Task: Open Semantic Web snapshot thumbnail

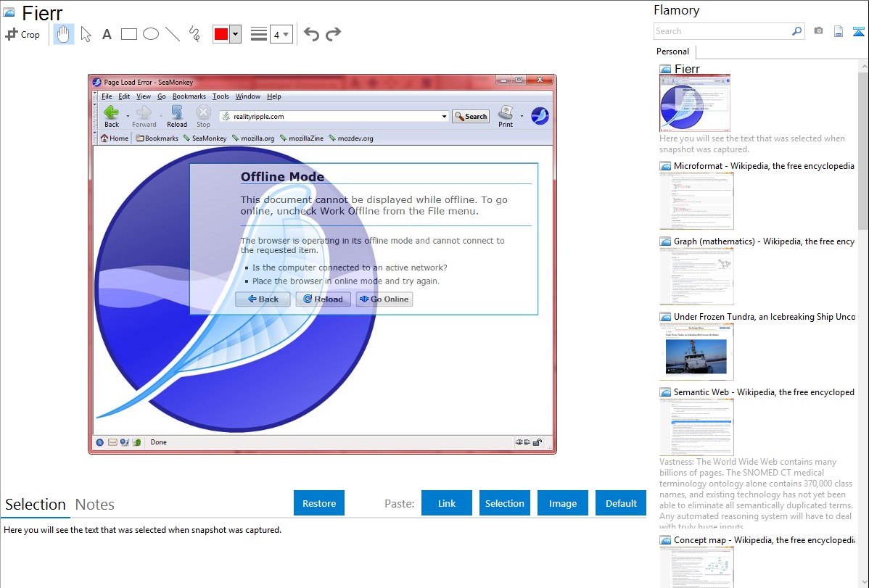Action: tap(696, 427)
